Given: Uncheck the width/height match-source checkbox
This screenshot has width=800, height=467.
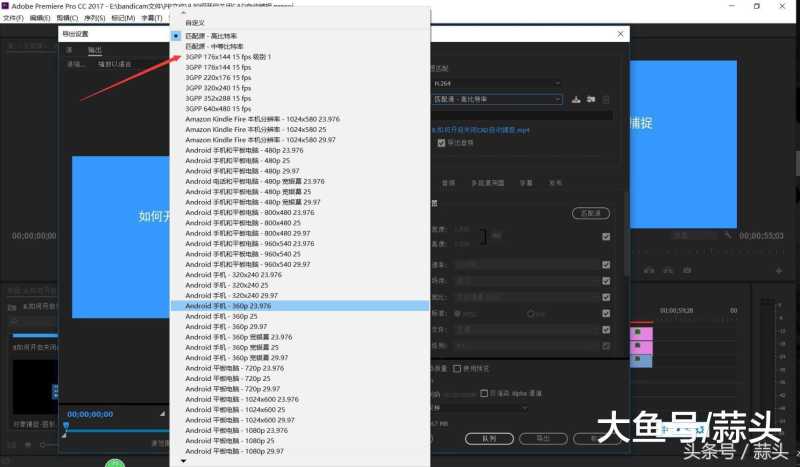Looking at the screenshot, I should [x=606, y=236].
